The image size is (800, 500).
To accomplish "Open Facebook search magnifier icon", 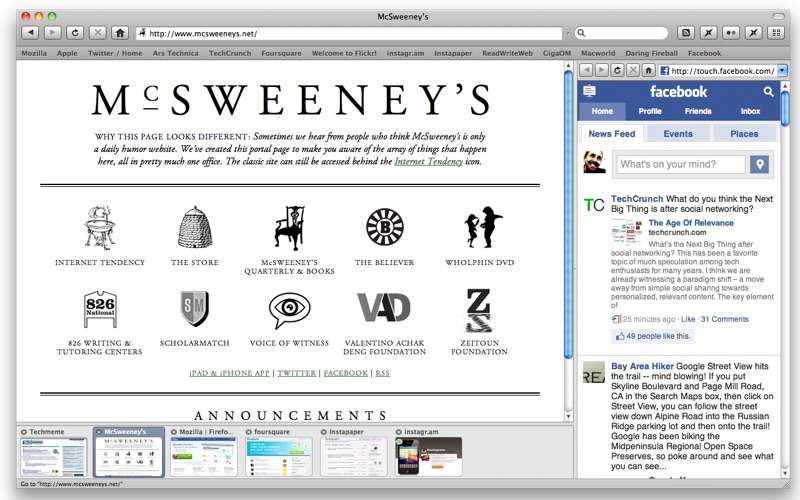I will pos(768,92).
